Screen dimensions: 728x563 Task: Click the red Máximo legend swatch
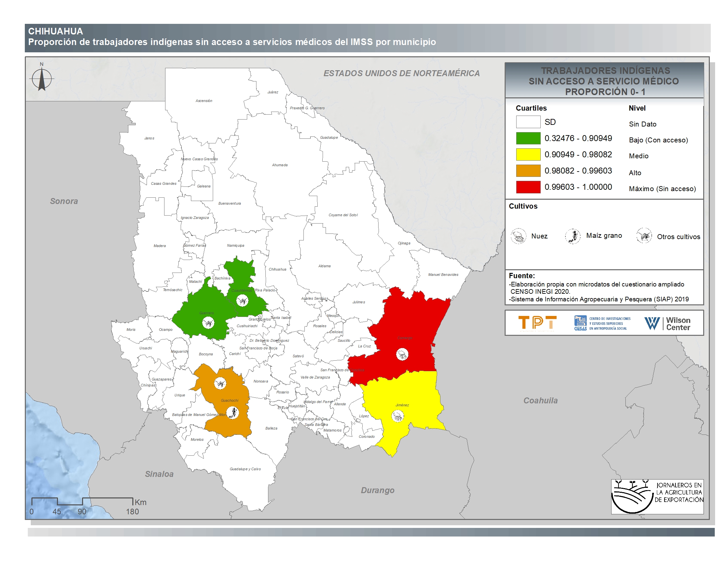tap(528, 187)
